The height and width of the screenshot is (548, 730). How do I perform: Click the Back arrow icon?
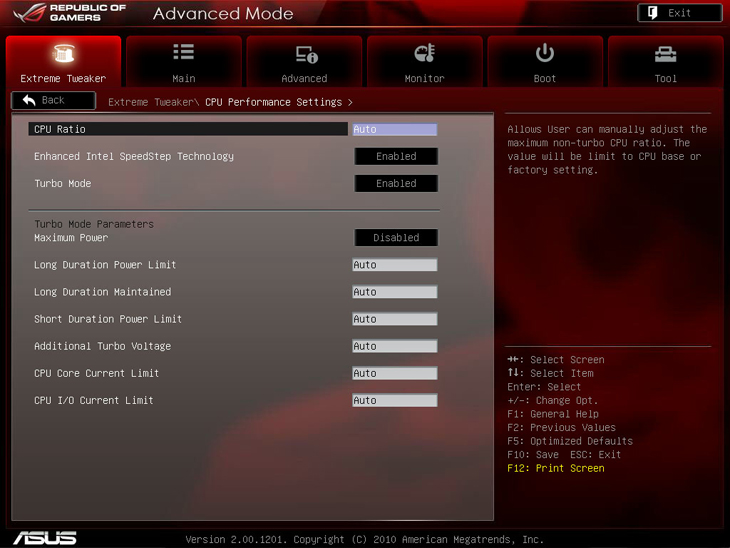(29, 100)
